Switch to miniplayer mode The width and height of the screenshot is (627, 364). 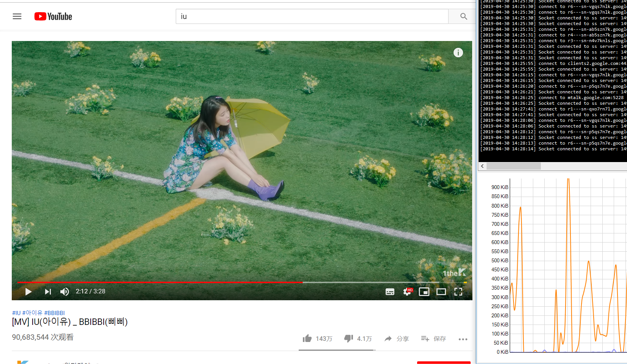click(424, 292)
